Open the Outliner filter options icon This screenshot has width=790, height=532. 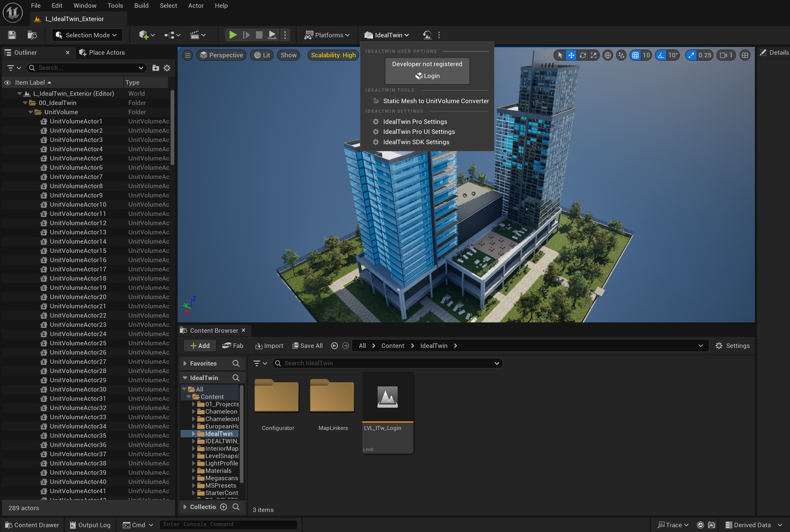point(14,68)
